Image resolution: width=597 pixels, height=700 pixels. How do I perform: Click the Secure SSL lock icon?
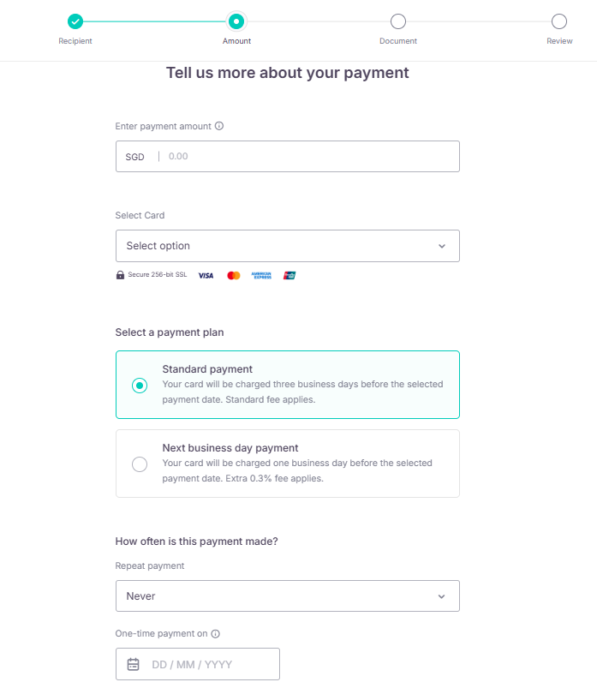[120, 275]
